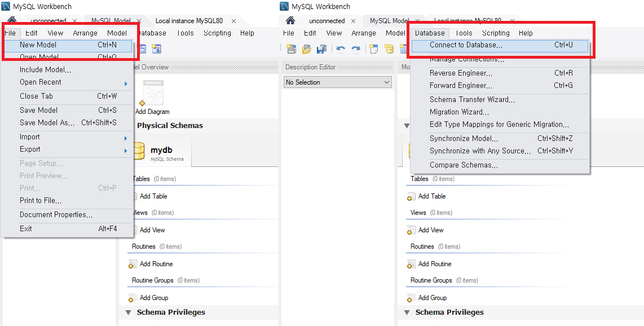Choose New Model from File menu
Screen dimensions: 644x326
(x=68, y=45)
